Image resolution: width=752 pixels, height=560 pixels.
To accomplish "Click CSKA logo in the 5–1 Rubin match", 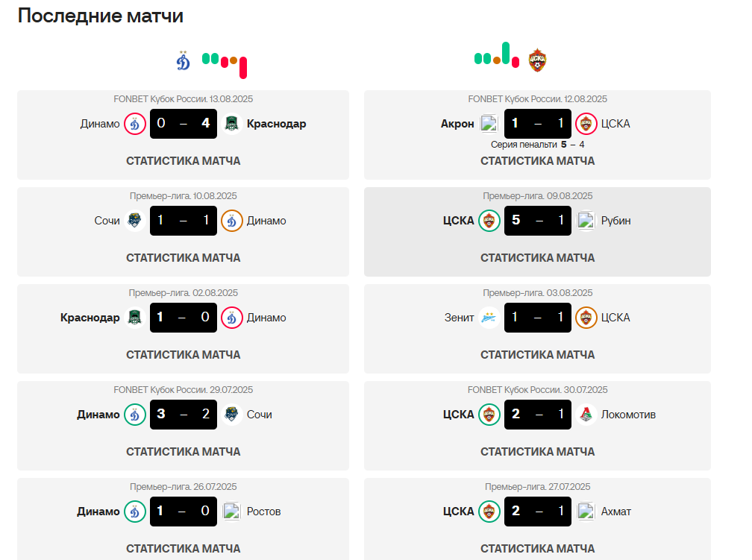I will pos(489,221).
